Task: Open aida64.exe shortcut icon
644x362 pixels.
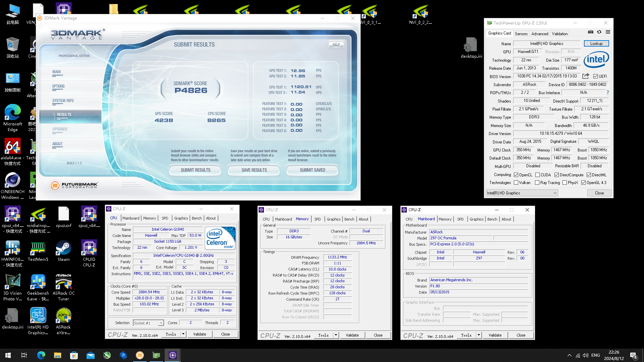Action: coord(13,152)
